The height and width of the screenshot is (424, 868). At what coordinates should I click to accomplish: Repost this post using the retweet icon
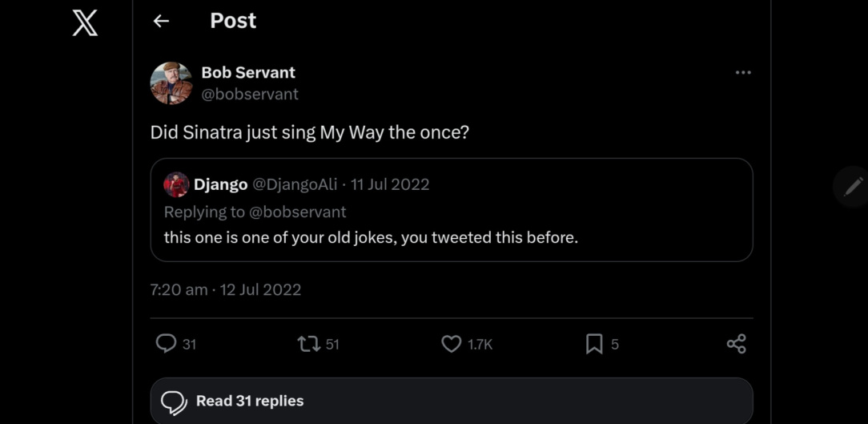tap(308, 344)
